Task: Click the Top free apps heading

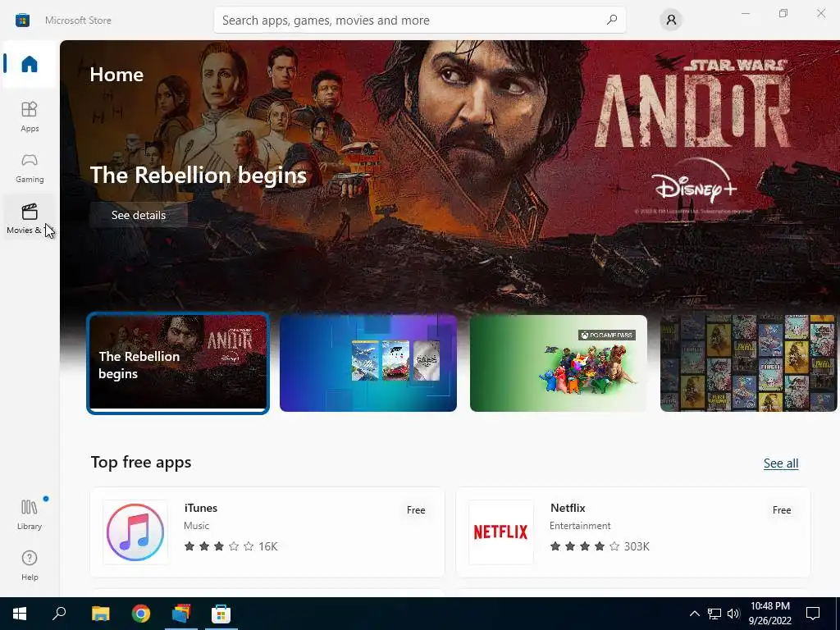Action: (141, 463)
